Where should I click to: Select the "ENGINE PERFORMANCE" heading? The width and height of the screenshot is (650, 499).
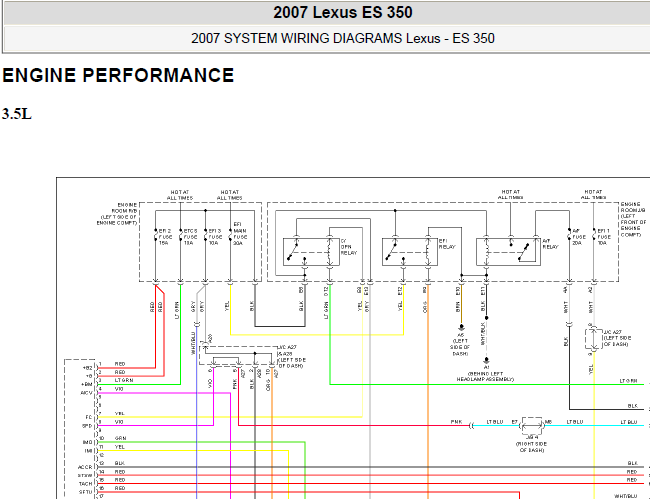(x=118, y=75)
